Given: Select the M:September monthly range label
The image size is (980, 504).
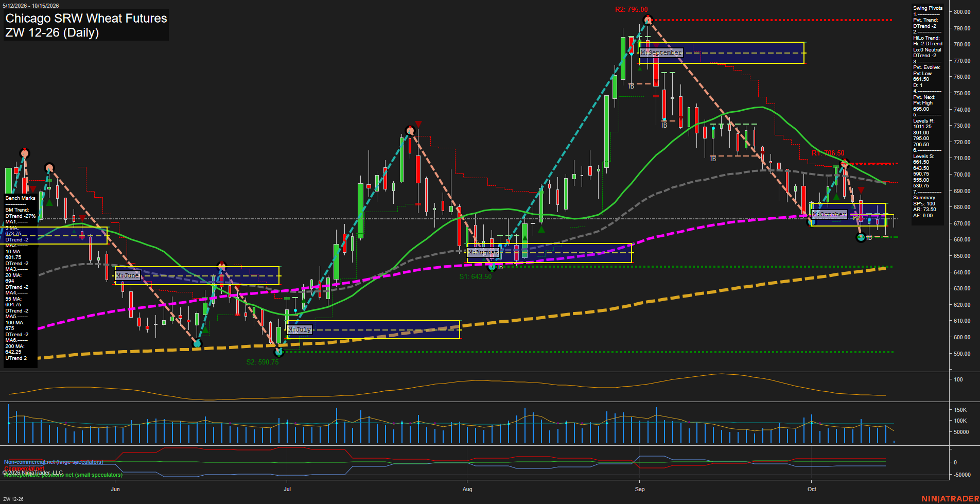Looking at the screenshot, I should pyautogui.click(x=661, y=53).
